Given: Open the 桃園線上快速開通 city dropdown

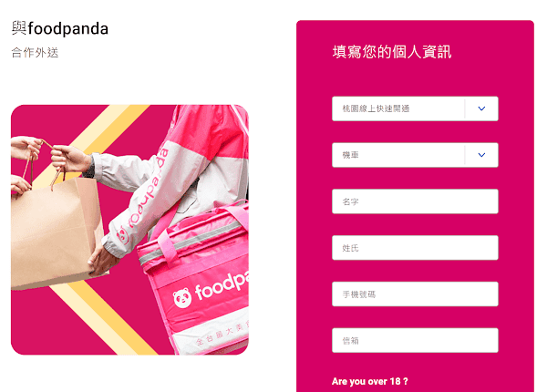Looking at the screenshot, I should coord(415,108).
